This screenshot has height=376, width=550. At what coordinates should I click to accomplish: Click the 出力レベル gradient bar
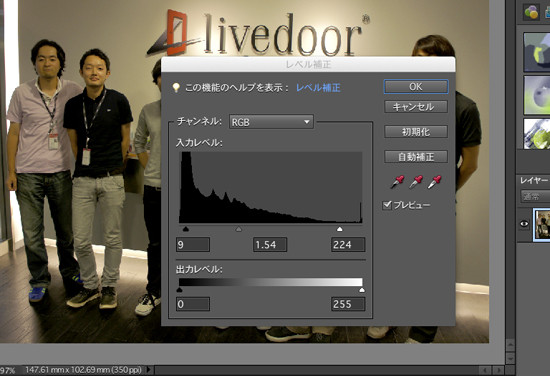click(271, 282)
